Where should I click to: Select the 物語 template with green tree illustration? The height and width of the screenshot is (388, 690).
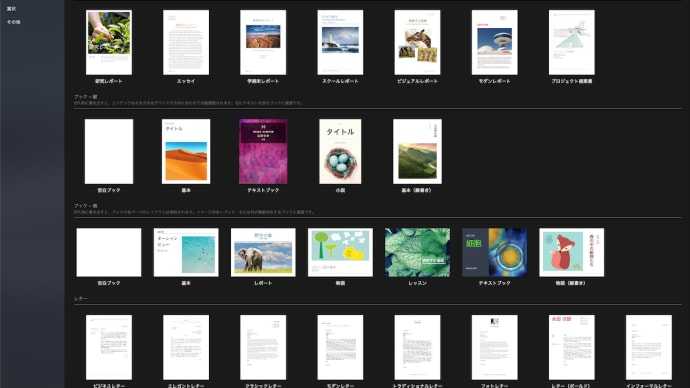click(340, 252)
